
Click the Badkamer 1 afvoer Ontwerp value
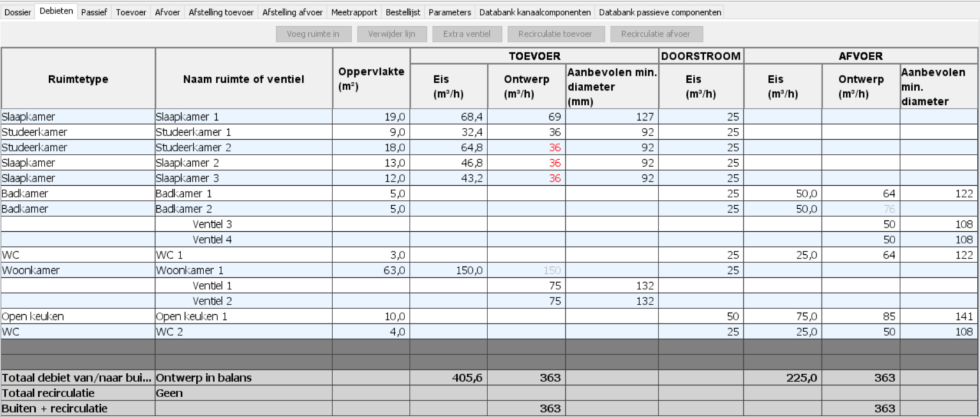tap(860, 193)
